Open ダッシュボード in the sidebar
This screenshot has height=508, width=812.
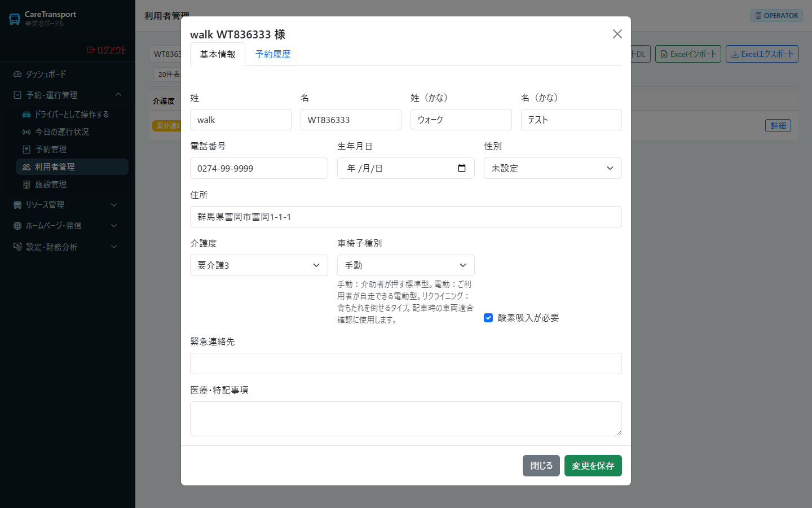tap(68, 74)
